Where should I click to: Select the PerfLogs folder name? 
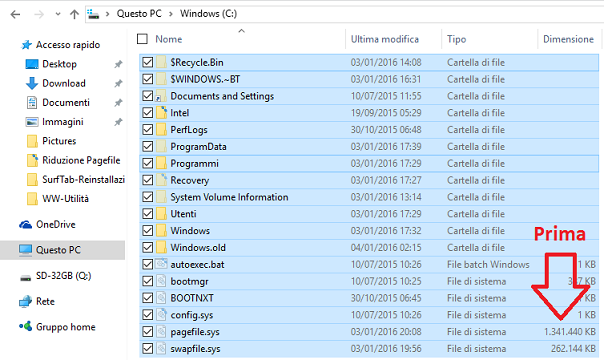click(x=189, y=130)
